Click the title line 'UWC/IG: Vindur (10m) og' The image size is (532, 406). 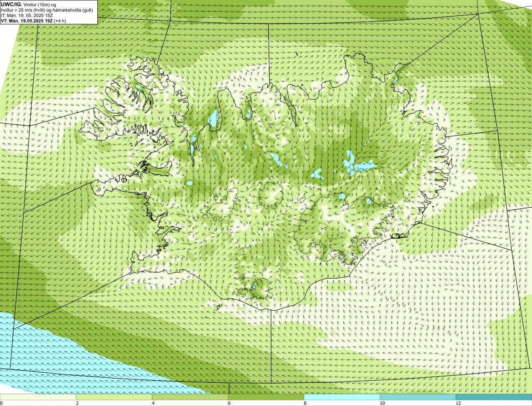pyautogui.click(x=29, y=5)
